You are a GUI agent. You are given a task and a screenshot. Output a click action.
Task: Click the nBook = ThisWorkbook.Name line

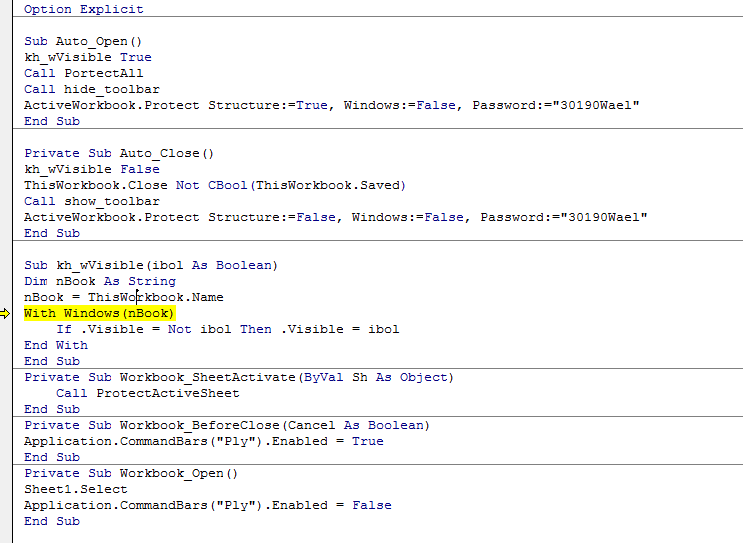124,297
